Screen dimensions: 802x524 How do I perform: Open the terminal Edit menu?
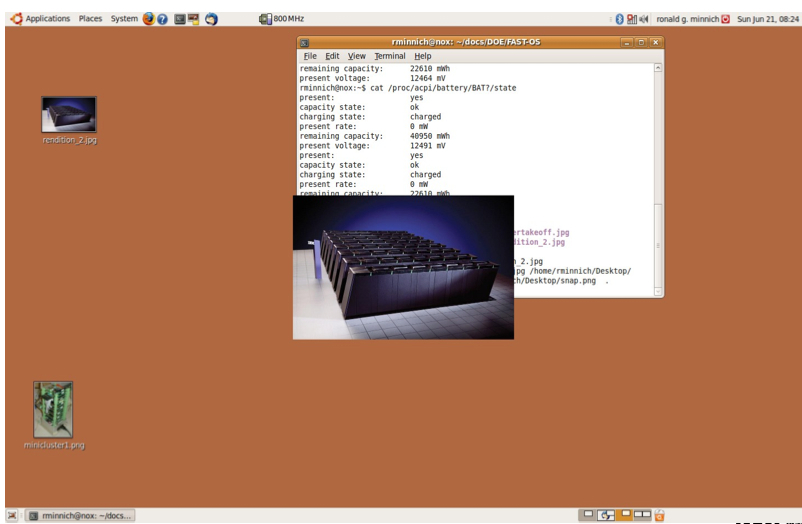332,56
